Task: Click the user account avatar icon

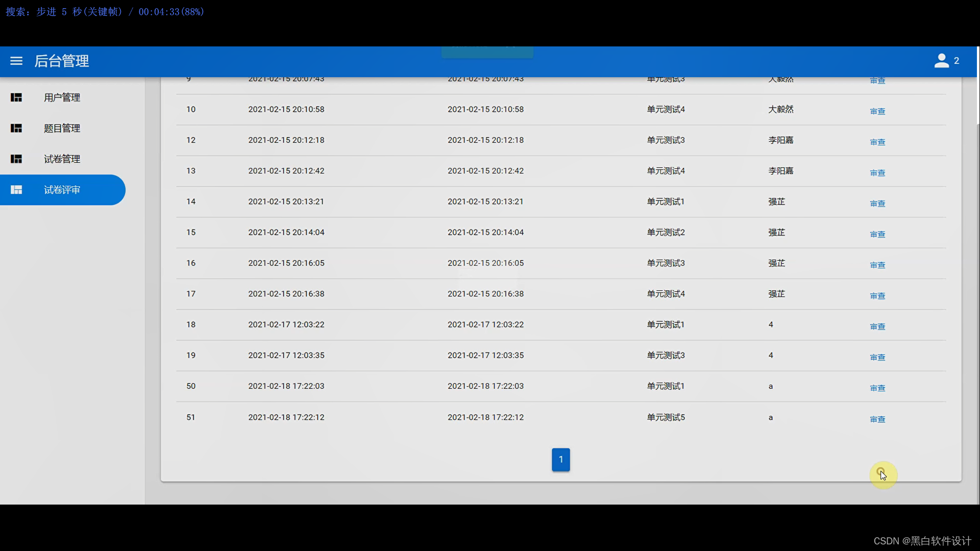Action: 941,61
